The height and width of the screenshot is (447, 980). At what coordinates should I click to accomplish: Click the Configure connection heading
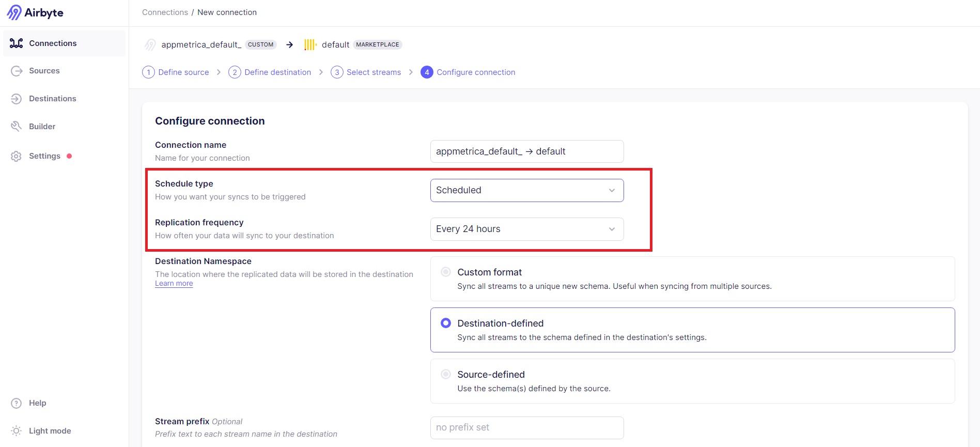[210, 121]
